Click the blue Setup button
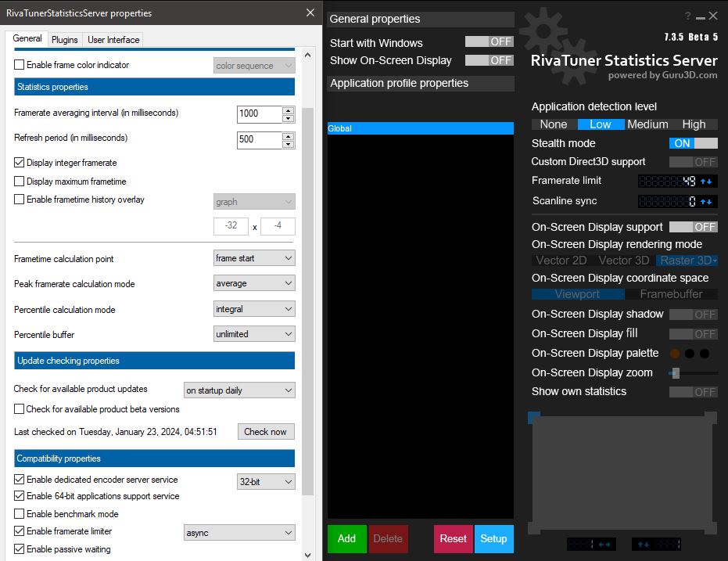The width and height of the screenshot is (728, 561). click(493, 539)
